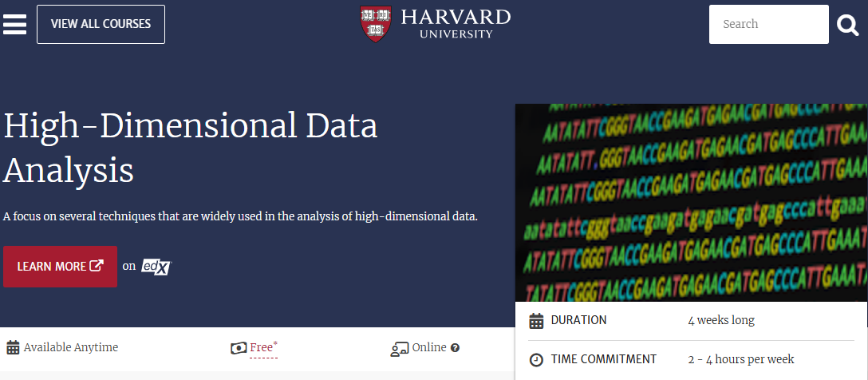Click inside the Search input field
This screenshot has height=380, width=868.
tap(768, 25)
